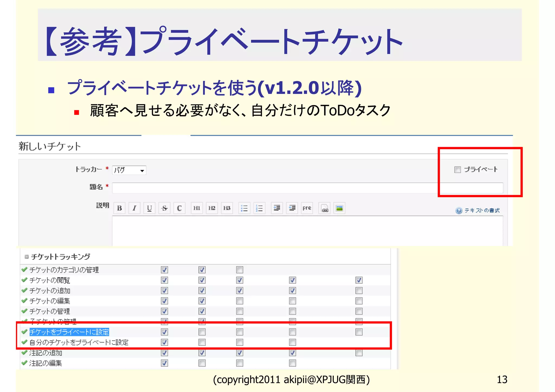The image size is (555, 392).
Task: Click the Italic formatting button
Action: (134, 208)
